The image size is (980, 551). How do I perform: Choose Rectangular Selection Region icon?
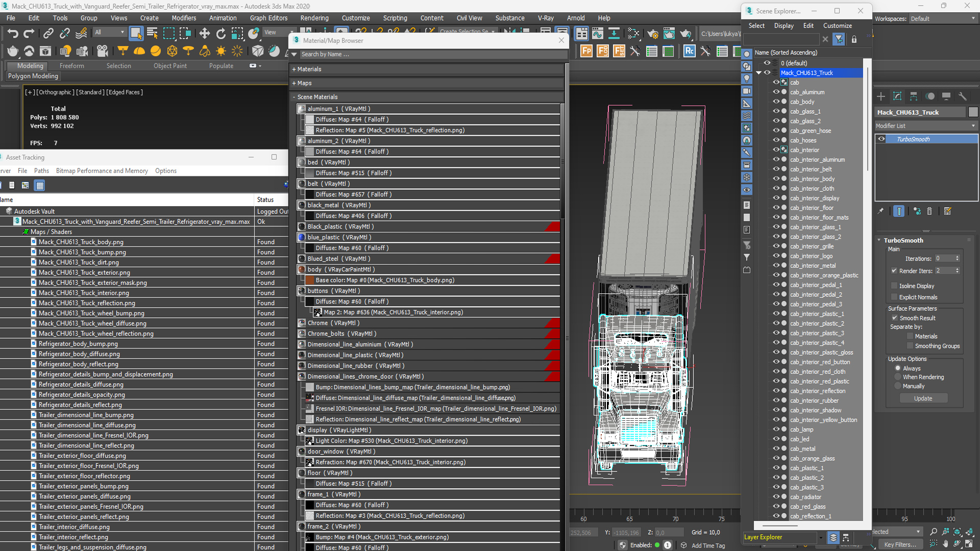click(168, 34)
